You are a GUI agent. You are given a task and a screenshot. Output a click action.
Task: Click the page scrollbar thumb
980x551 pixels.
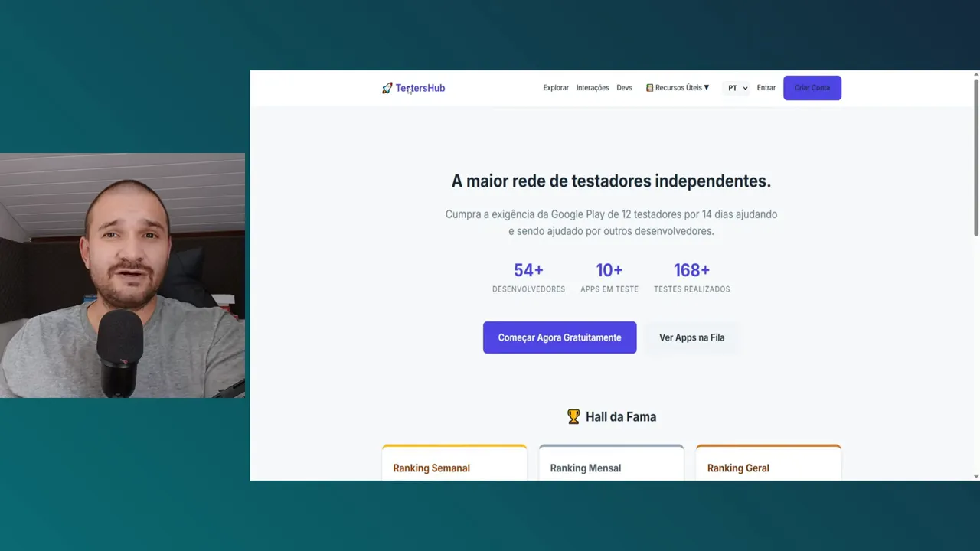pyautogui.click(x=976, y=157)
